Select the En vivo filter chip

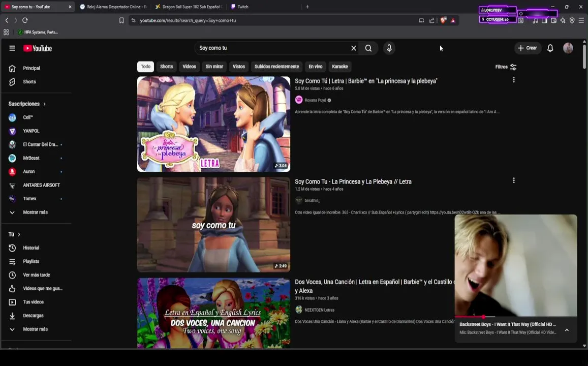(x=316, y=67)
